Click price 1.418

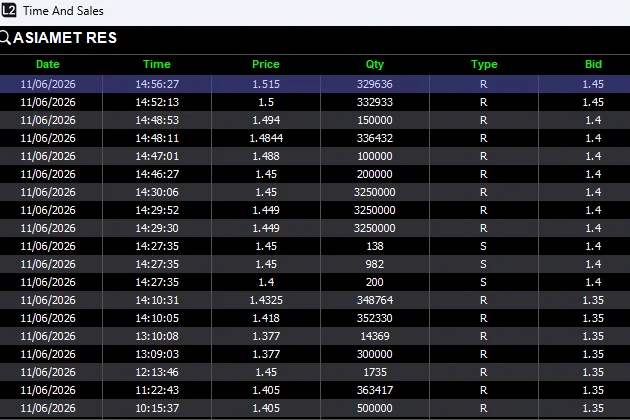(x=266, y=318)
